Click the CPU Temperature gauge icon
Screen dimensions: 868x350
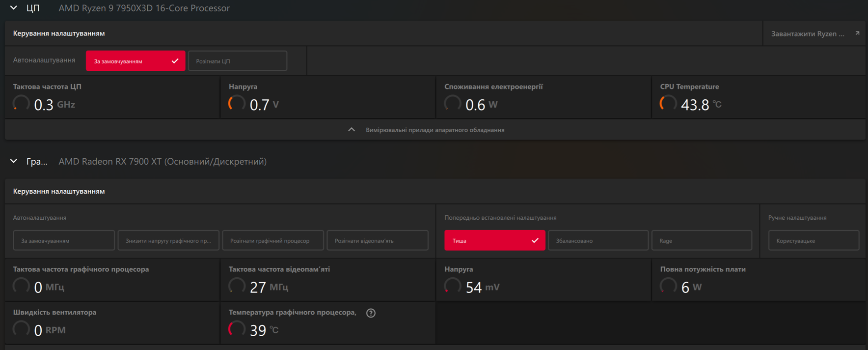pyautogui.click(x=668, y=104)
